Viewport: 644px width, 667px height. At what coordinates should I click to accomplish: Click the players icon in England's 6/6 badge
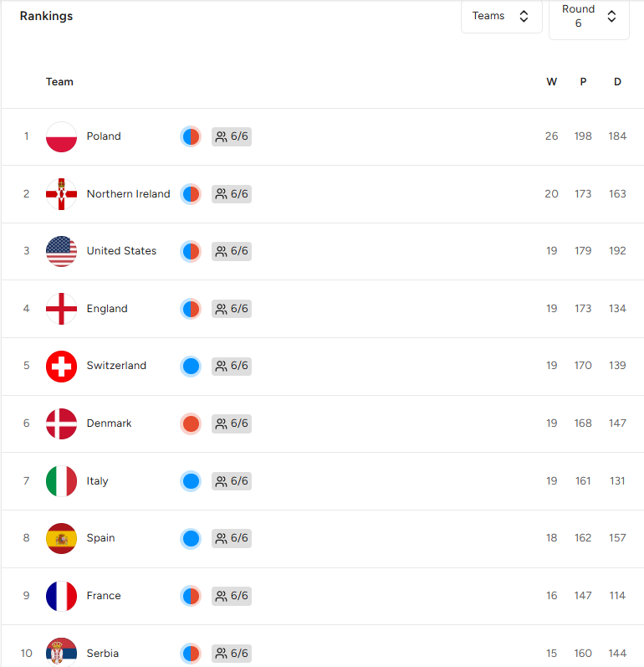pyautogui.click(x=221, y=309)
